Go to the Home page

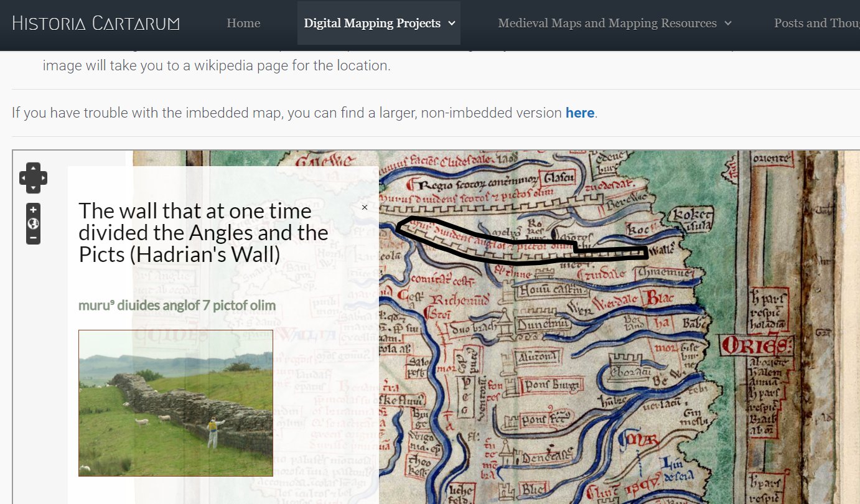click(243, 23)
